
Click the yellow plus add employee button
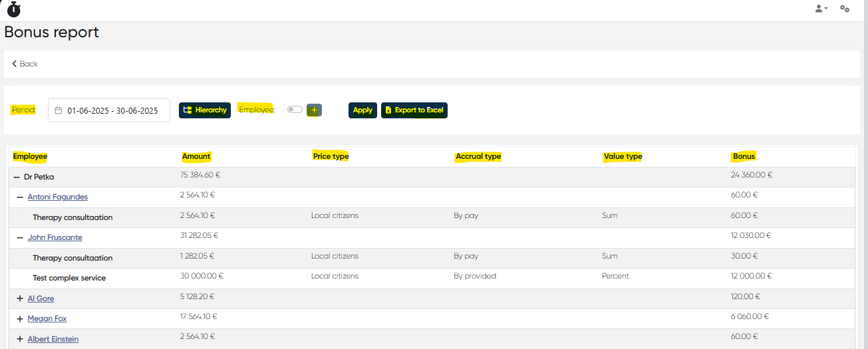point(314,110)
